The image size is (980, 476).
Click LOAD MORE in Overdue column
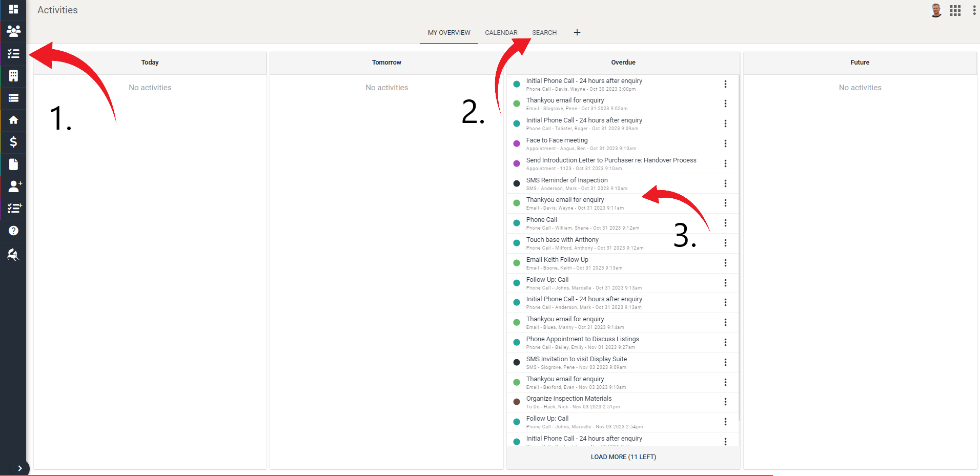click(623, 457)
